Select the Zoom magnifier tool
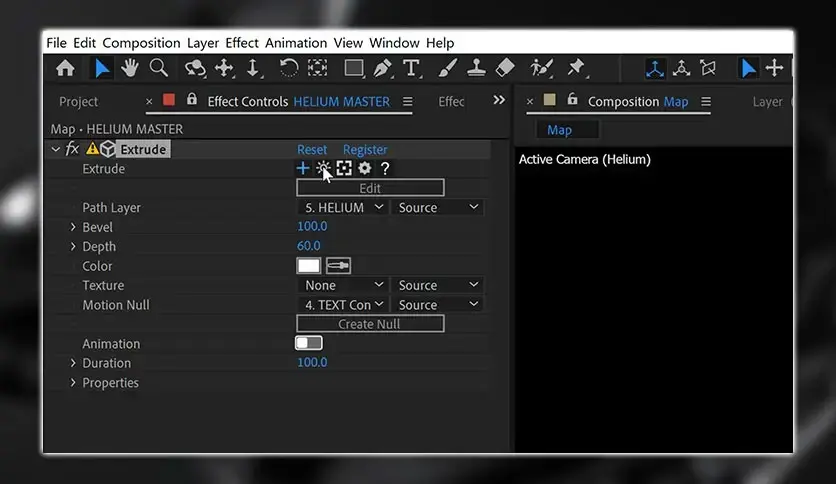This screenshot has height=484, width=836. 158,68
